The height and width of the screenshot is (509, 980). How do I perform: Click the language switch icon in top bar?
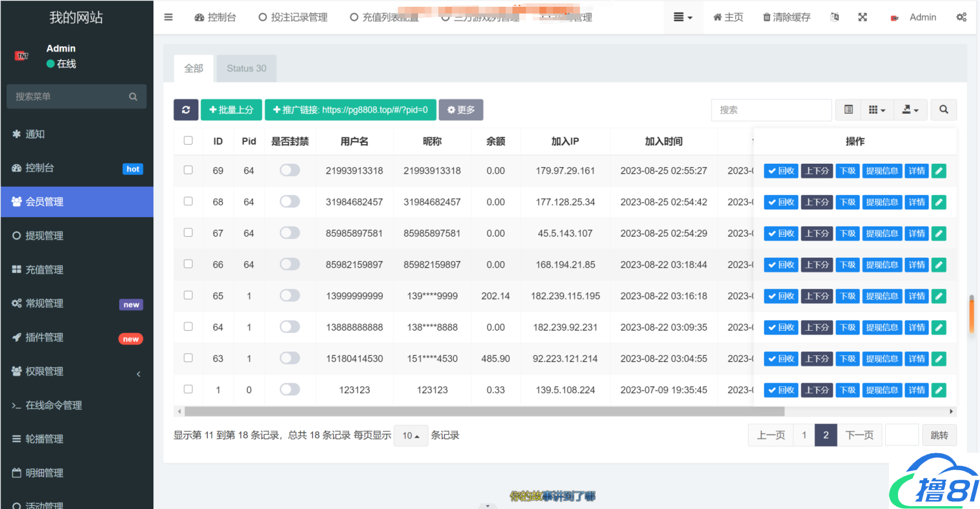coord(834,17)
